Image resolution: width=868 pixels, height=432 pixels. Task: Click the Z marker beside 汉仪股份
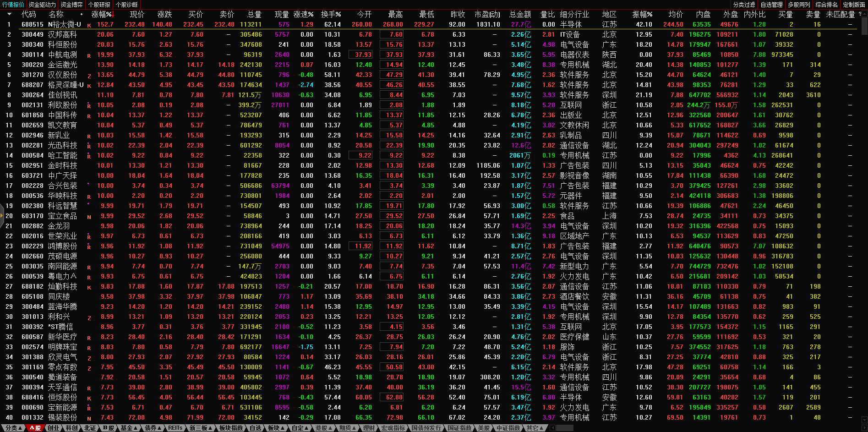click(89, 76)
